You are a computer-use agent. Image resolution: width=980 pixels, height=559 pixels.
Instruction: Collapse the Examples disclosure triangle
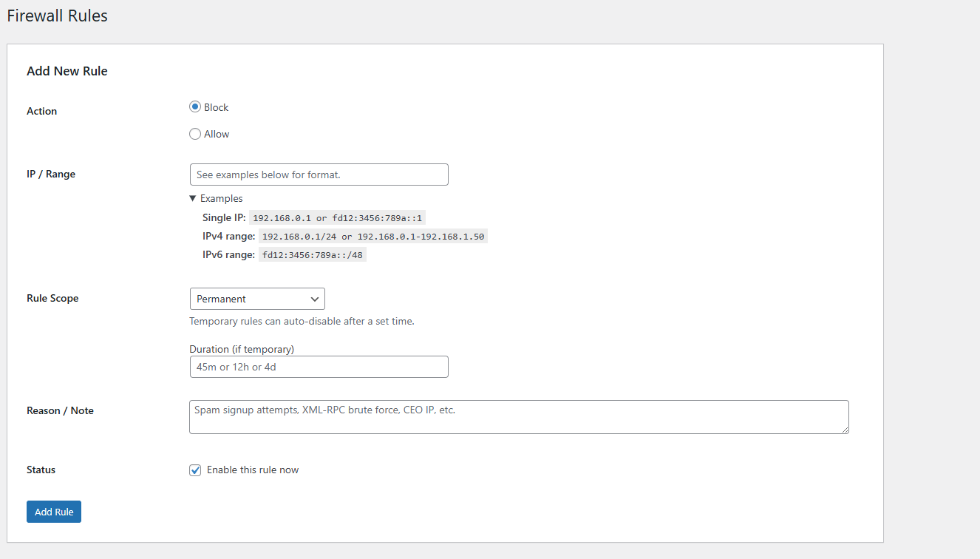tap(194, 197)
